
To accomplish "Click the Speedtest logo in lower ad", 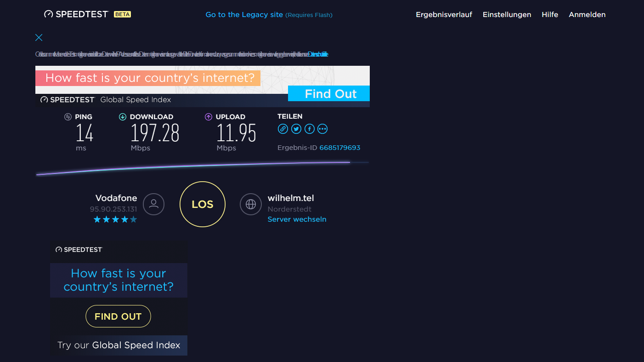I will (x=79, y=250).
